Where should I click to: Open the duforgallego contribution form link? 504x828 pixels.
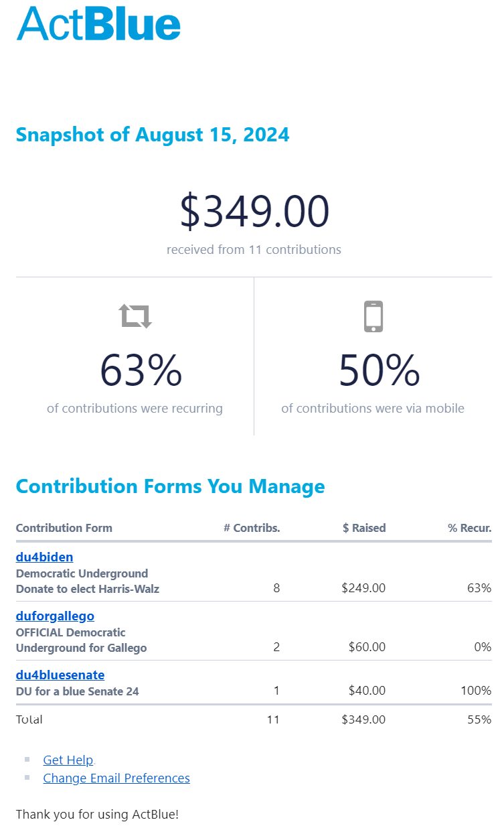point(55,616)
